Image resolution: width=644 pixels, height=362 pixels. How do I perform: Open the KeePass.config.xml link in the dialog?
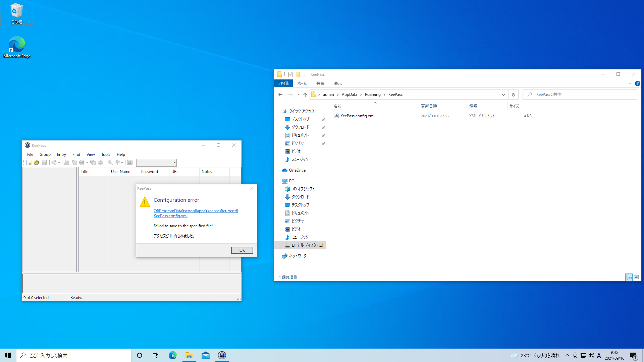(196, 213)
